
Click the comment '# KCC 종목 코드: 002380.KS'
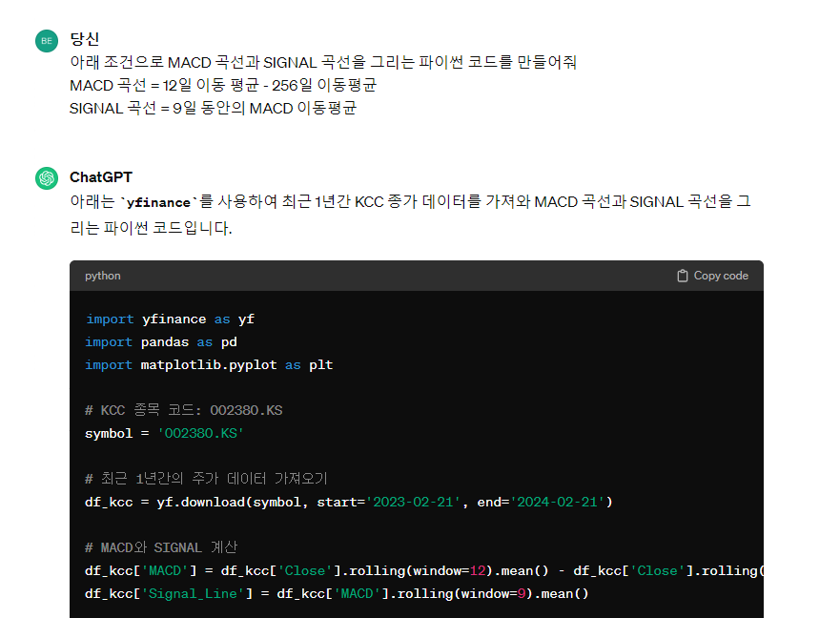(184, 410)
